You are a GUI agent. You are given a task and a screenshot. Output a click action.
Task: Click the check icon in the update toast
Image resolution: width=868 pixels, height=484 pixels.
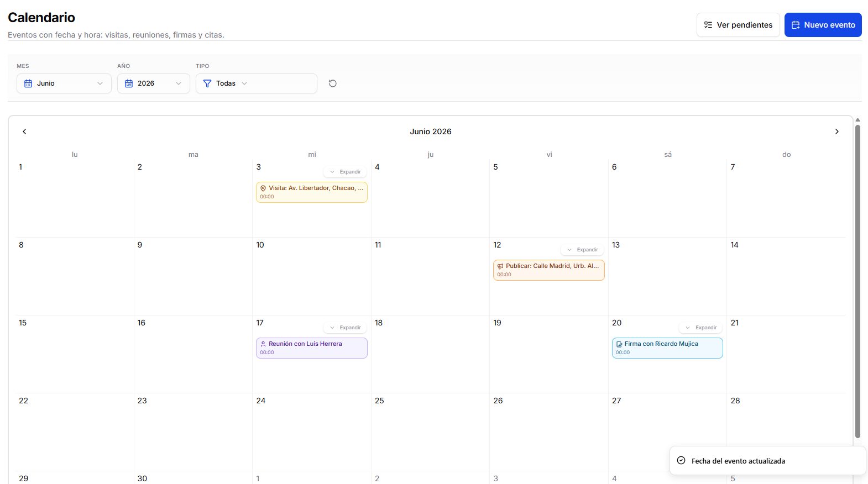[x=681, y=460]
